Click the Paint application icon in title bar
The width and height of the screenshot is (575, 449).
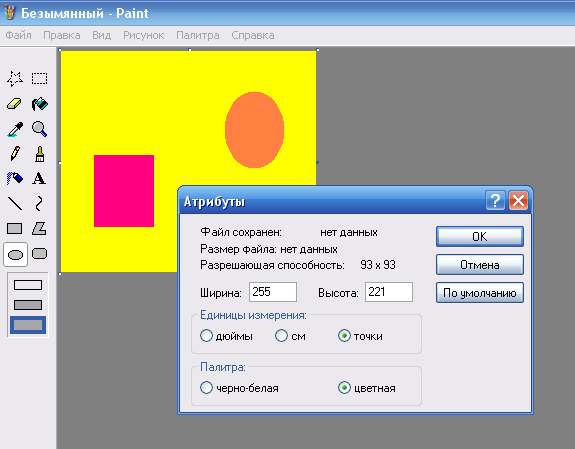[x=9, y=13]
